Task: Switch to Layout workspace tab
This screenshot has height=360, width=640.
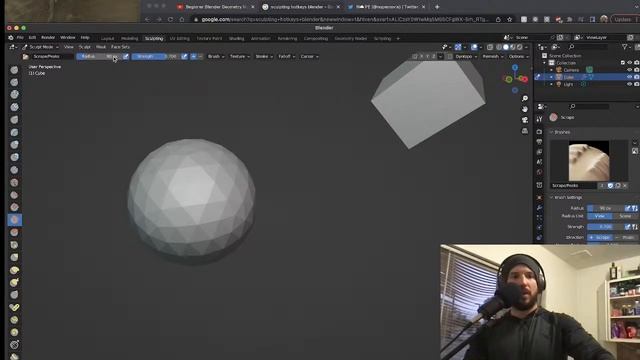Action: click(x=107, y=38)
